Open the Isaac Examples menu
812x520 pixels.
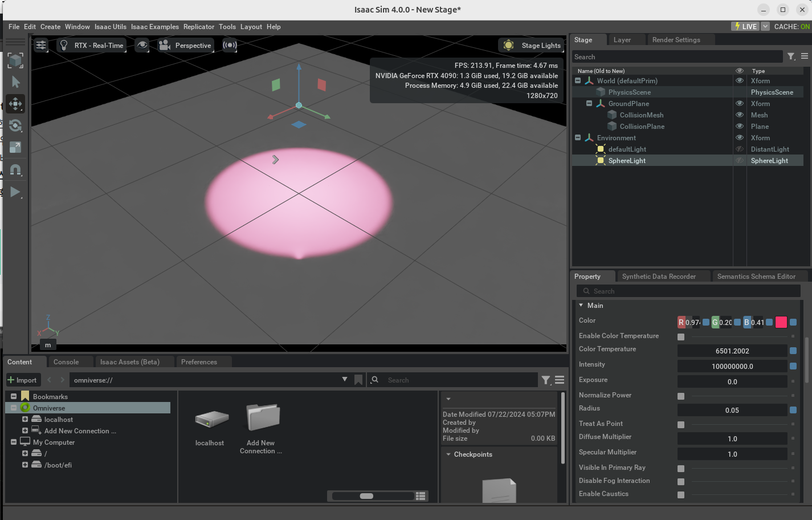click(155, 27)
